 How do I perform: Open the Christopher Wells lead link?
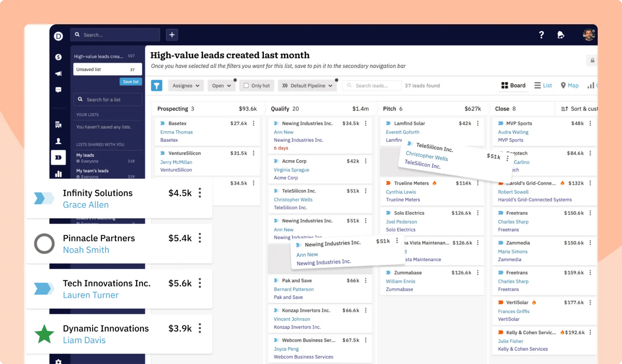[x=293, y=200]
